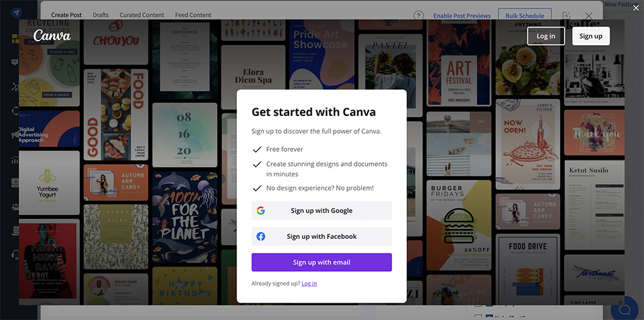
Task: Open the stacked library icon in left sidebar
Action: [15, 231]
